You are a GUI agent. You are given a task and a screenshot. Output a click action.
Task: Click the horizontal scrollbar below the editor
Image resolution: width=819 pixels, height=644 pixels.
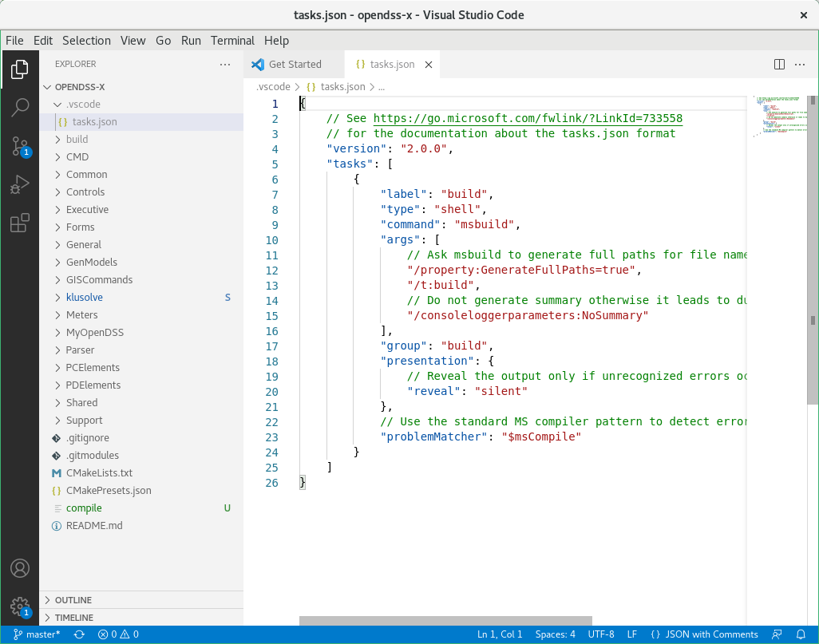[444, 620]
